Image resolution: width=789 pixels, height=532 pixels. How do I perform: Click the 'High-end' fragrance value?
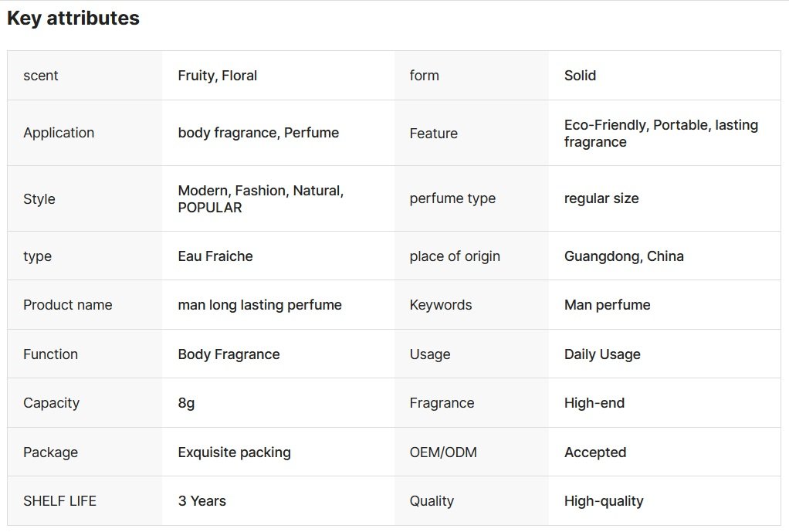pyautogui.click(x=594, y=403)
